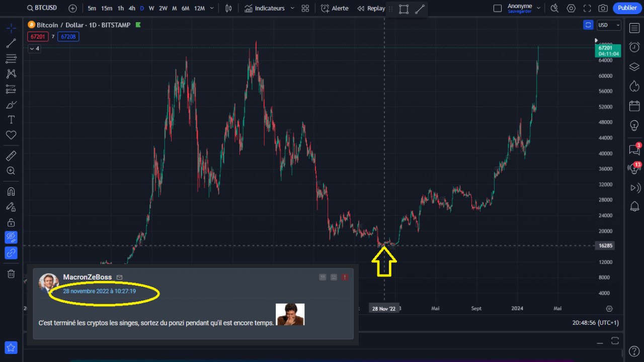Image resolution: width=644 pixels, height=362 pixels.
Task: Add a symbol to compare with plus icon
Action: [73, 8]
